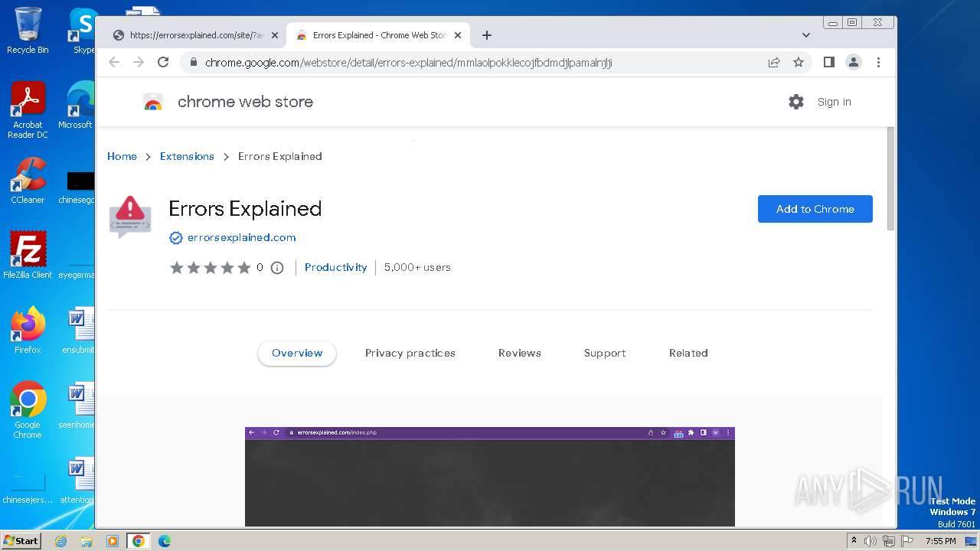Open File Explorer from the taskbar
980x551 pixels.
[x=87, y=541]
